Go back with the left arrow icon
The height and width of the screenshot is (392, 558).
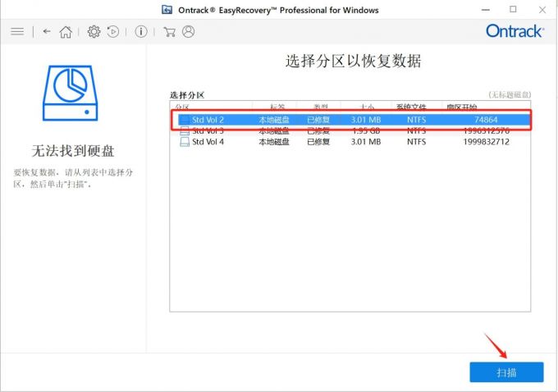click(47, 31)
